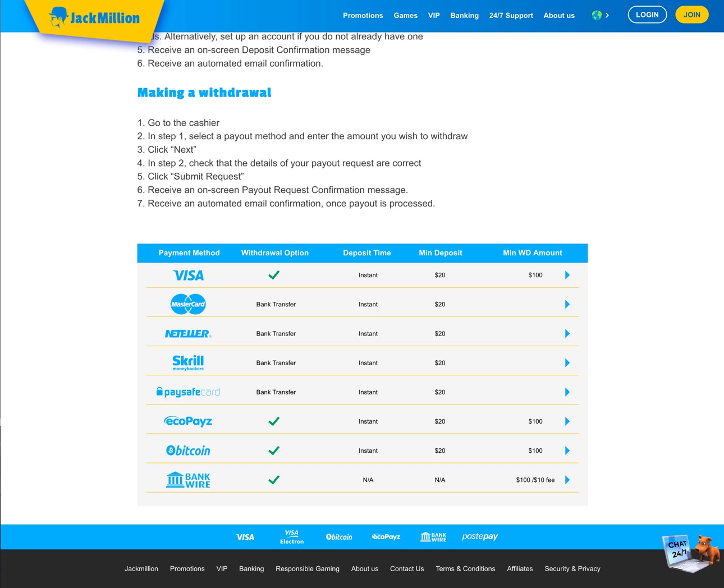Viewport: 724px width, 588px height.
Task: Open the Contact Us footer link
Action: pyautogui.click(x=407, y=569)
